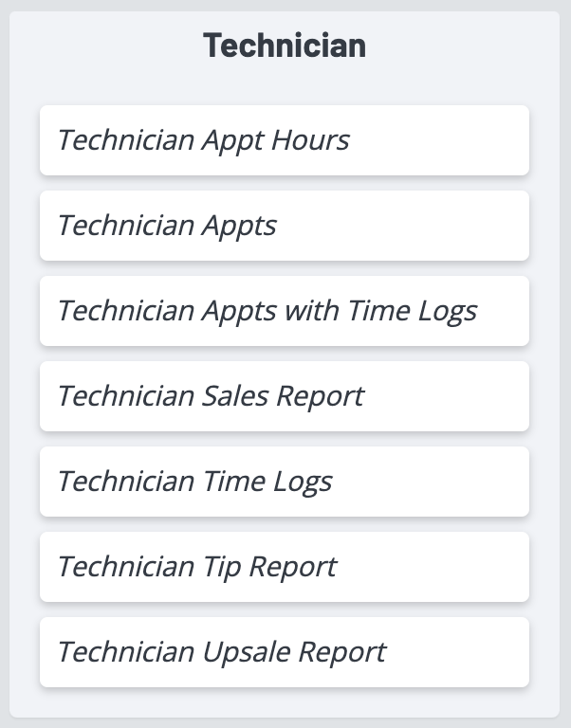Open the Technician Appt Hours report
The width and height of the screenshot is (571, 728).
[x=284, y=140]
